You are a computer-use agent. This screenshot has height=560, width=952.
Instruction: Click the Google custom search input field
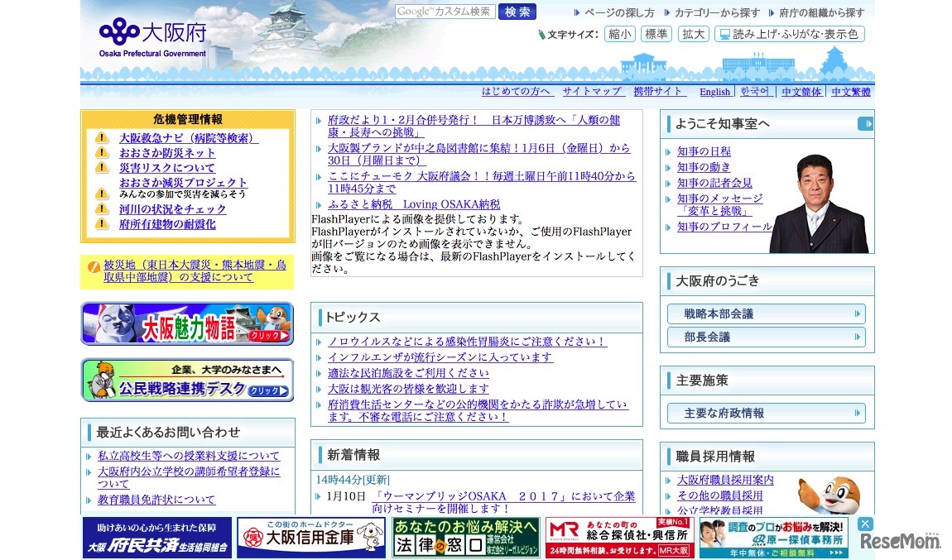coord(445,12)
